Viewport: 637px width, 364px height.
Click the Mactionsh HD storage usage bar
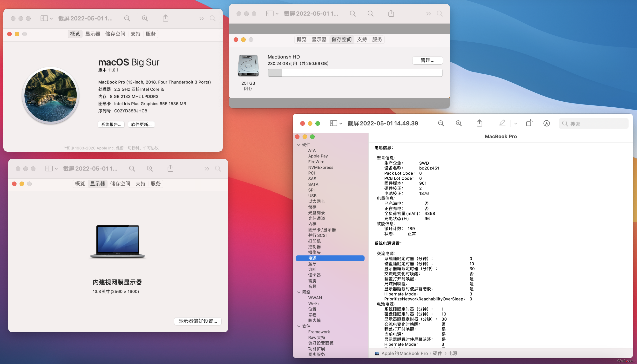pos(355,73)
